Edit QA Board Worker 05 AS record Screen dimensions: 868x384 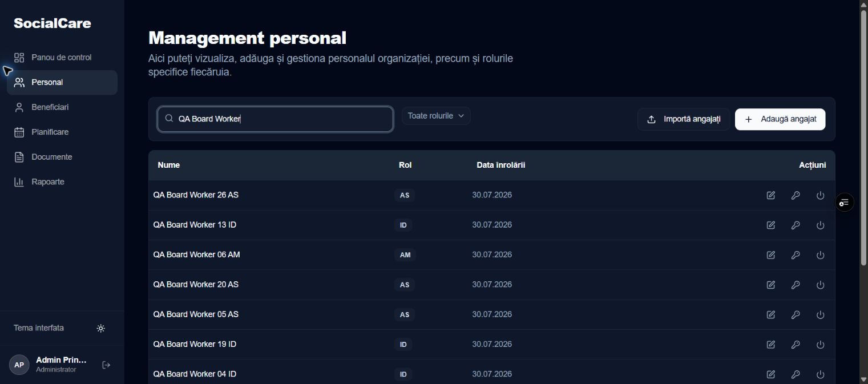point(771,314)
